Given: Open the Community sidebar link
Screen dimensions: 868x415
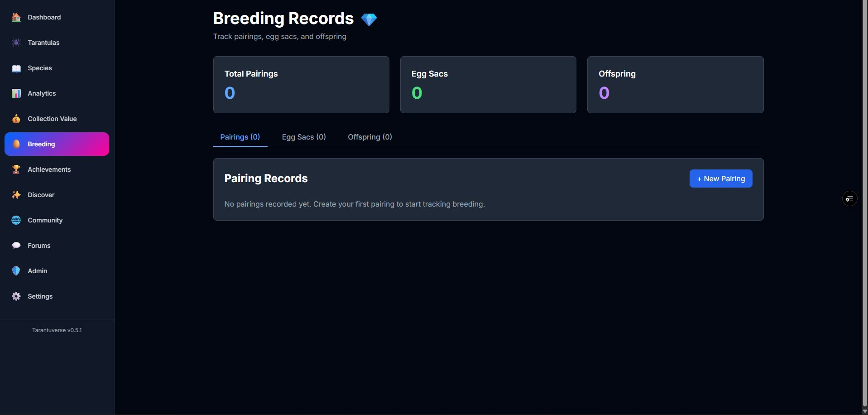Looking at the screenshot, I should coord(57,220).
